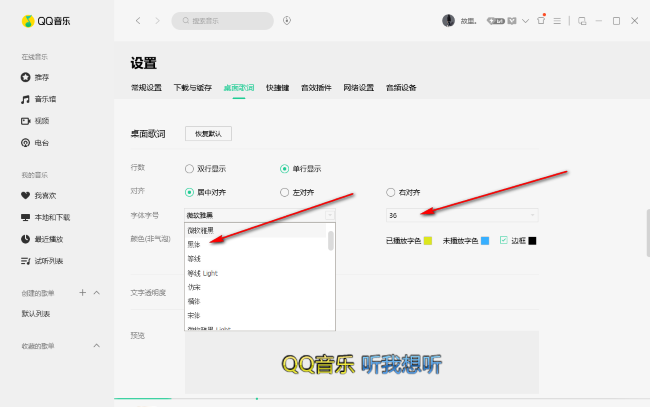Choose 黑体 from the font list
Screen dimensions: 650x407
[x=195, y=244]
